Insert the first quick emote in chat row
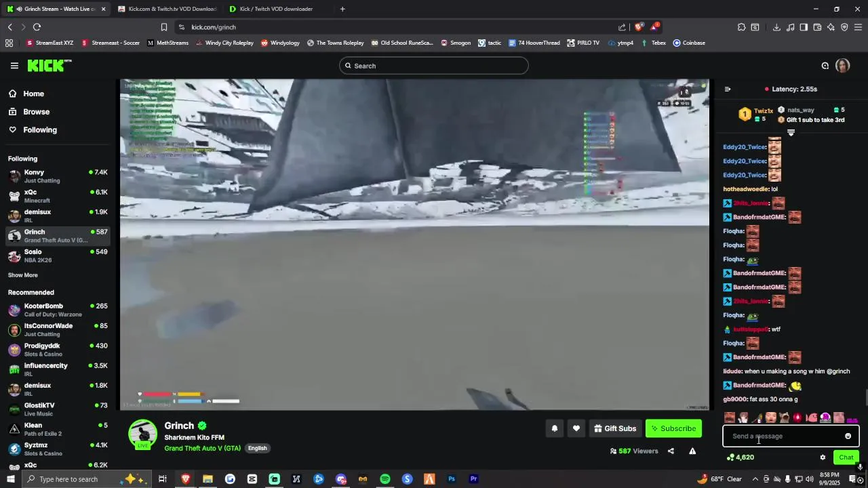Viewport: 868px width, 488px height. tap(730, 418)
